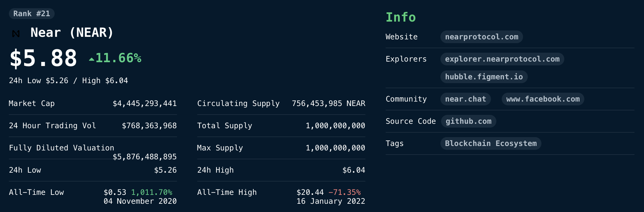This screenshot has height=212, width=644.
Task: Click the Fully Diluted Valuation amount
Action: [x=144, y=157]
